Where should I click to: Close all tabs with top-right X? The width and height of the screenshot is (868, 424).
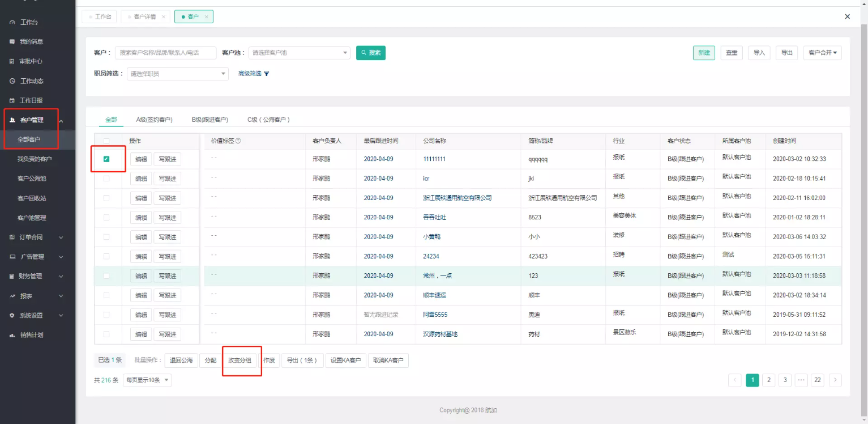[x=847, y=17]
